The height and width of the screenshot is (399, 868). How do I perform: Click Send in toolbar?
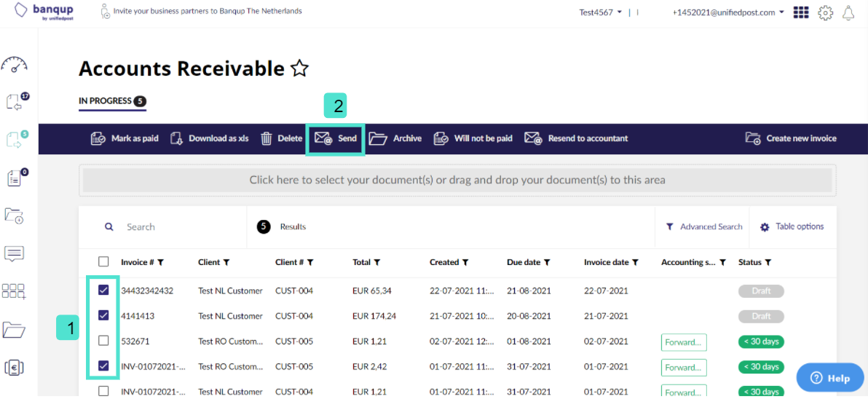coord(336,138)
